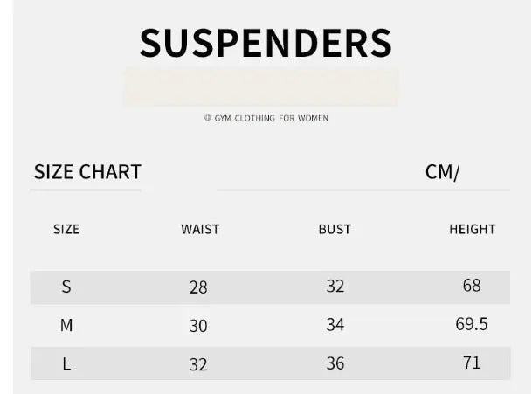Select the M size row label
The image size is (532, 394).
point(66,326)
